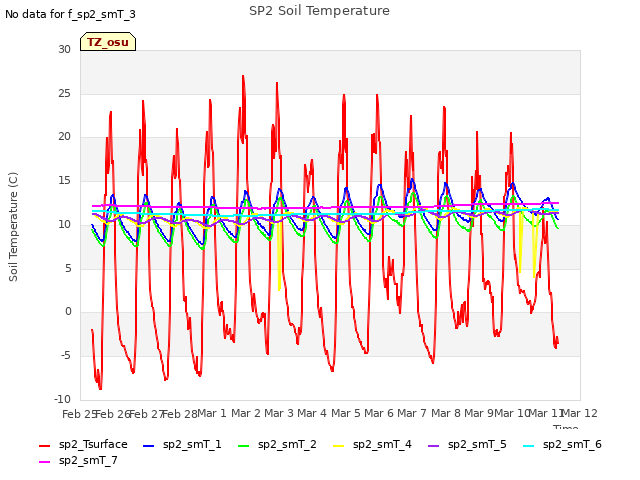Viewport: 640px width, 480px height.
Task: Click the TZ_osu annotation label
Action: [108, 42]
